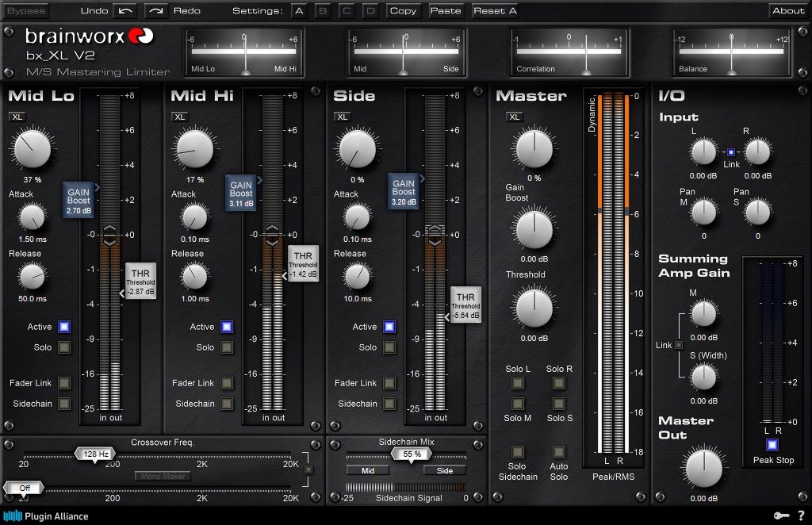
Task: Click the Master XL label button
Action: [514, 117]
